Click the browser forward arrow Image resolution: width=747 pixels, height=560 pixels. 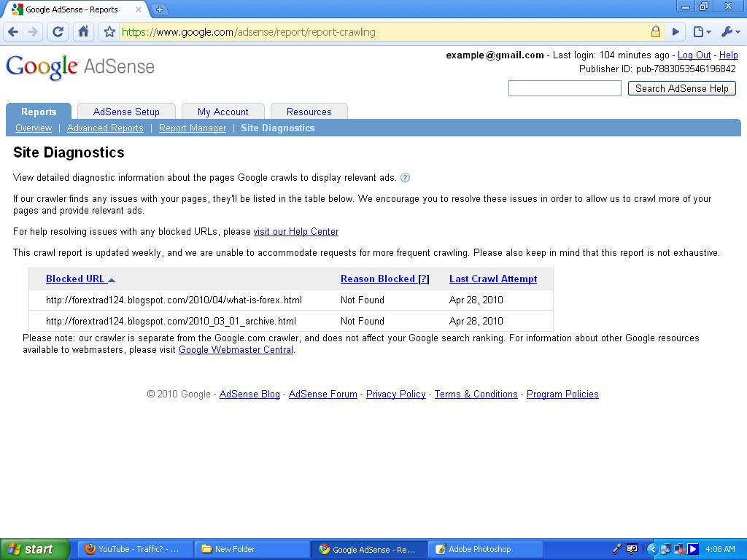pos(33,32)
